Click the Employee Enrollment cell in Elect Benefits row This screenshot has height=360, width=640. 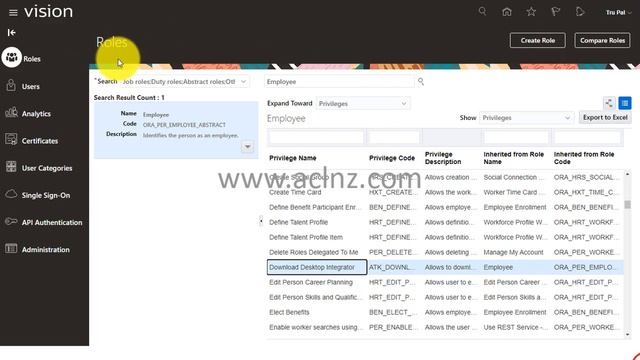(x=515, y=312)
